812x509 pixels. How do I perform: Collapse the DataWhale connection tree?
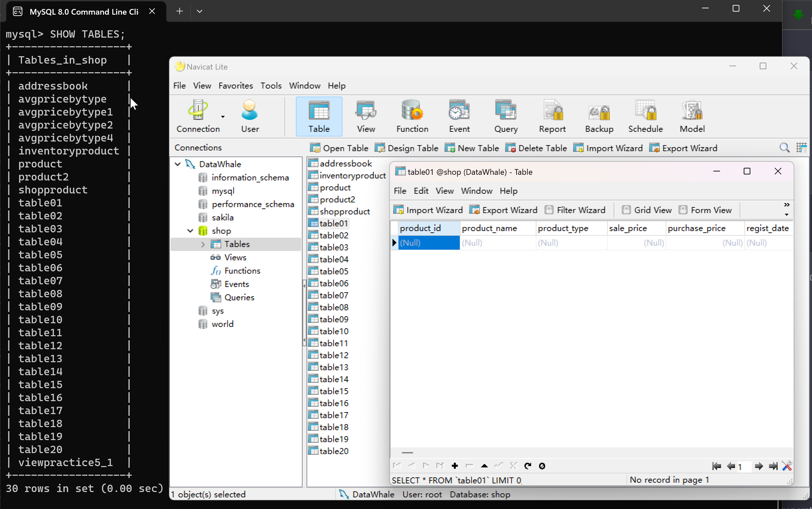pos(178,164)
